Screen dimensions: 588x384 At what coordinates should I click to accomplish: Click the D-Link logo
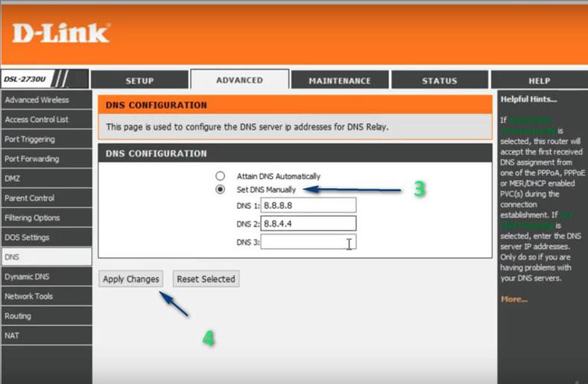click(61, 33)
